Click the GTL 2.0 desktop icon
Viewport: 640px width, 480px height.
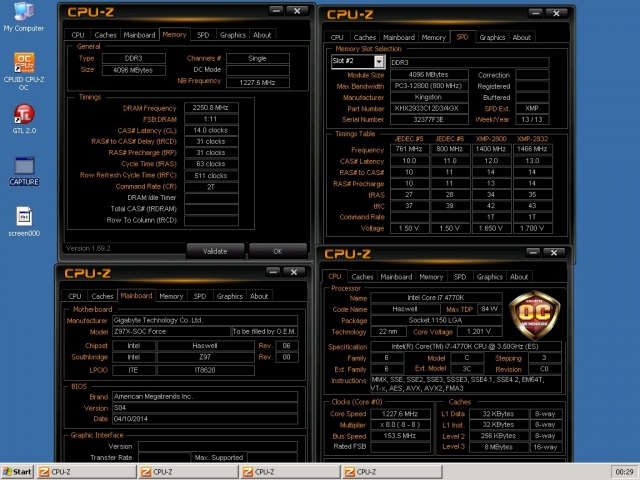[22, 117]
